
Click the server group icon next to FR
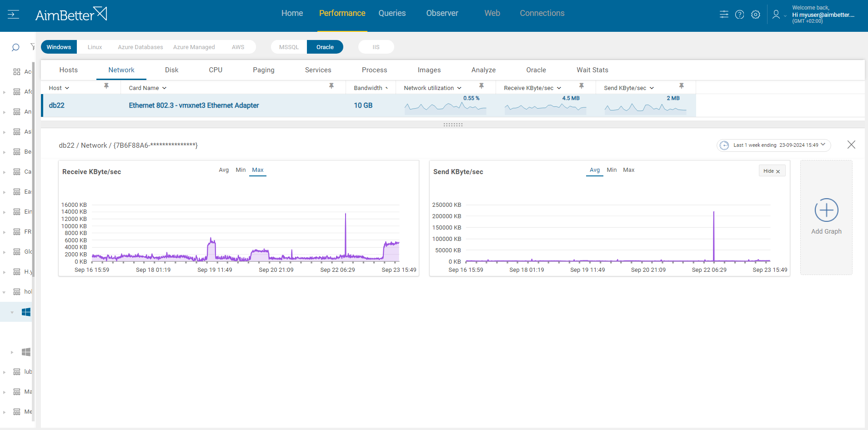(x=17, y=232)
